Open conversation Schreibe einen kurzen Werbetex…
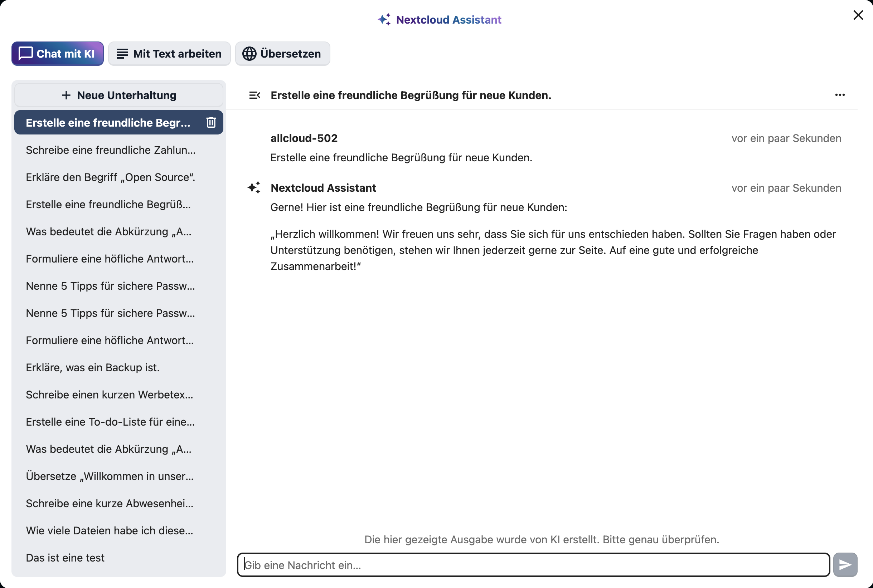Image resolution: width=873 pixels, height=588 pixels. [x=118, y=395]
